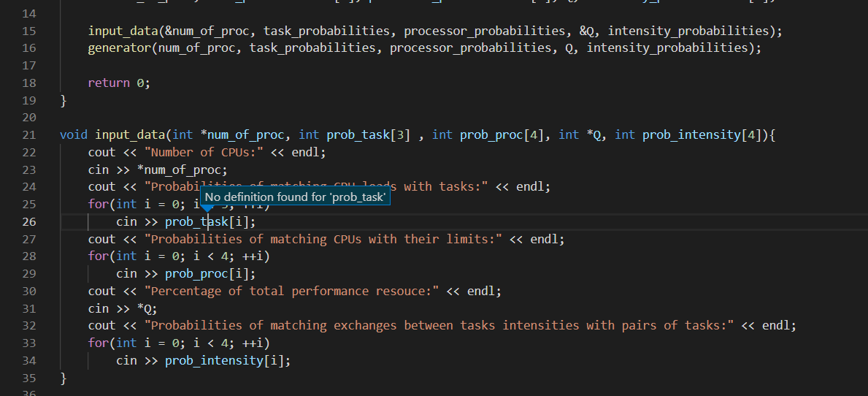Click ++i on line 28
This screenshot has height=396, width=868.
253,256
